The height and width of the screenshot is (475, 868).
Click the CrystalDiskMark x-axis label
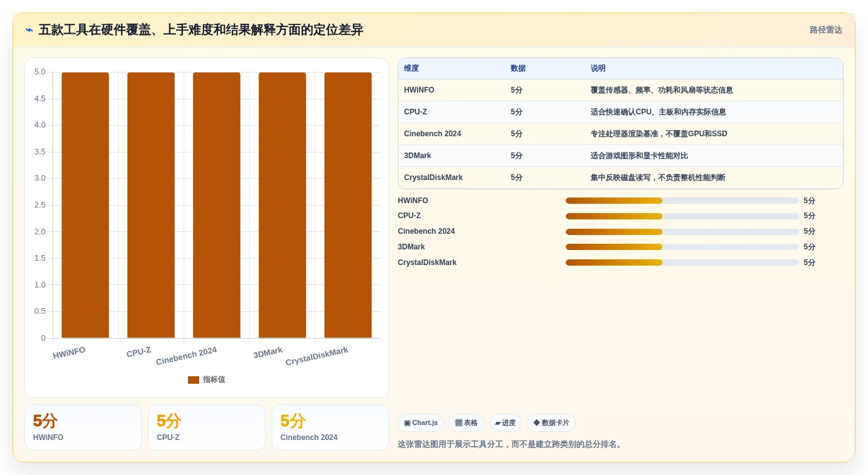[x=317, y=356]
